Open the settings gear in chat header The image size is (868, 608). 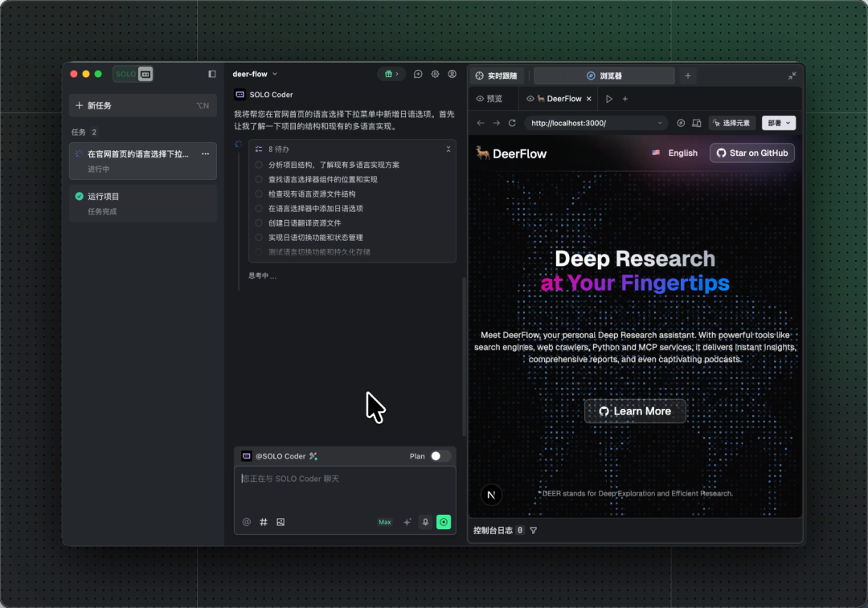435,74
